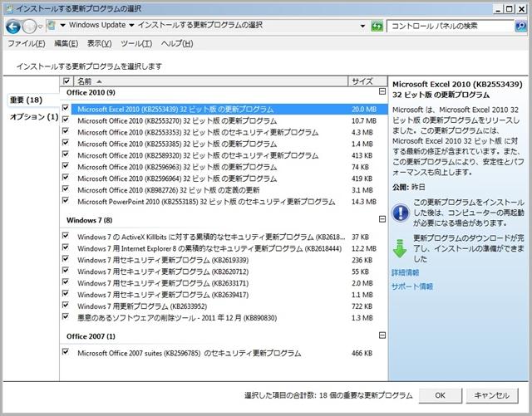532x416 pixels.
Task: Open the recent pages dropdown arrow
Action: 41,27
